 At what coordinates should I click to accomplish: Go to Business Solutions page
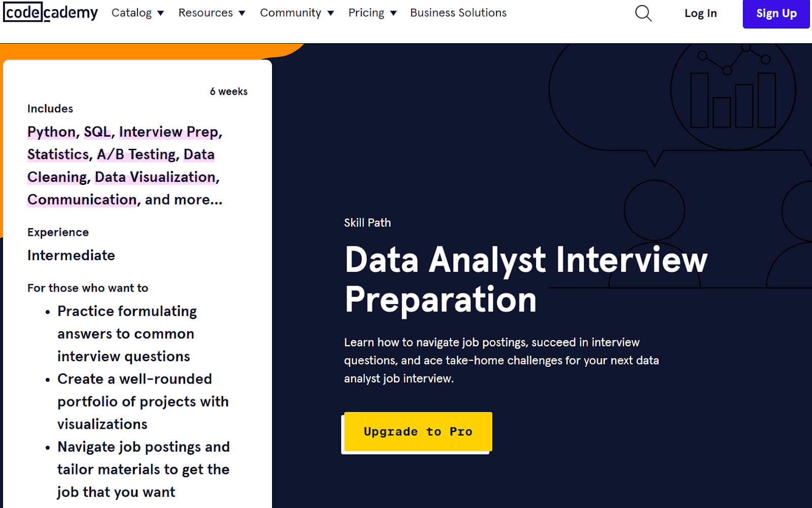pyautogui.click(x=458, y=13)
